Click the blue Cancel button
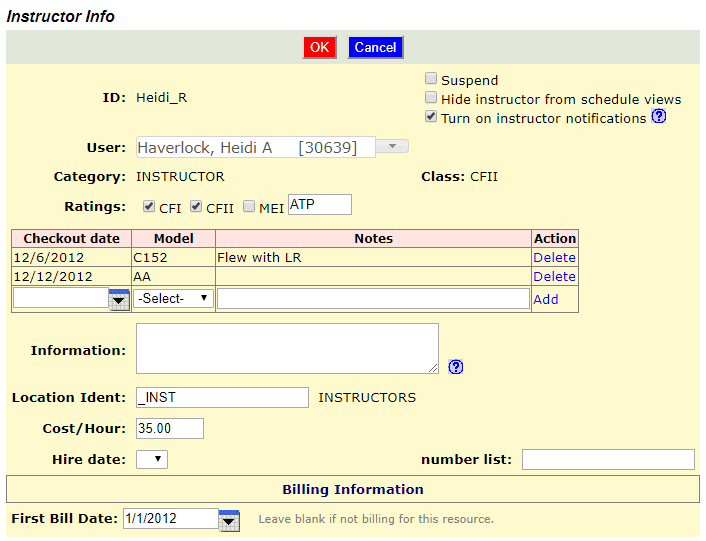 click(376, 47)
